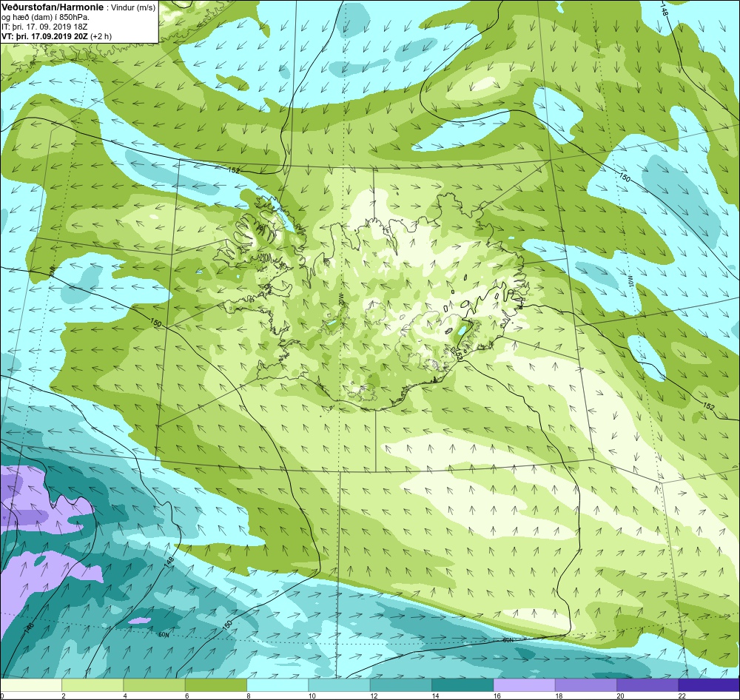Click the '146' contour label in the bottom left
This screenshot has width=740, height=700.
coord(29,628)
